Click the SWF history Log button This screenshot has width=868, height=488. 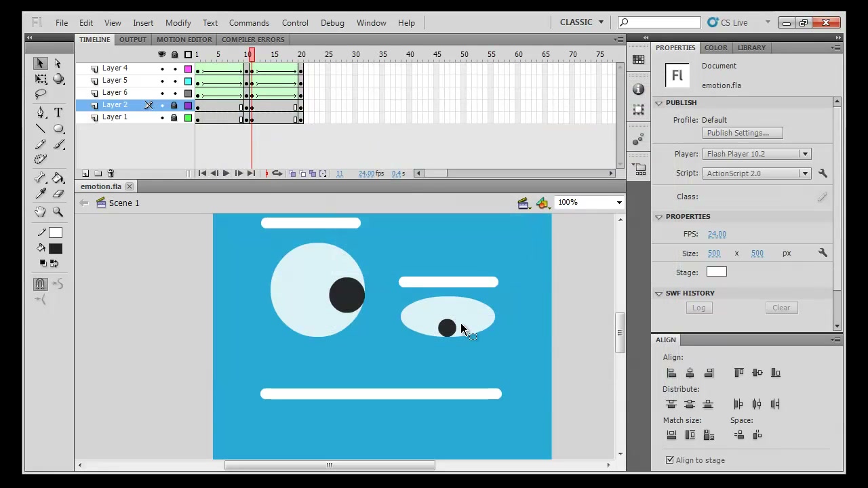pyautogui.click(x=698, y=308)
